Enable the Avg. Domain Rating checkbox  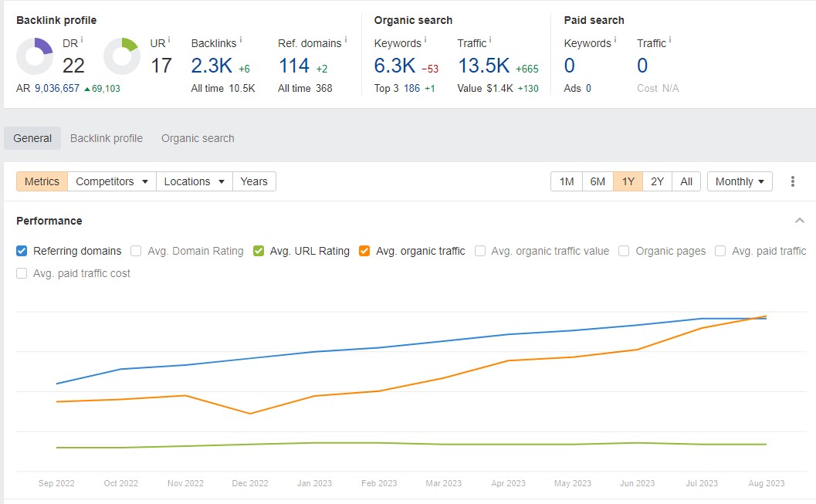click(136, 251)
